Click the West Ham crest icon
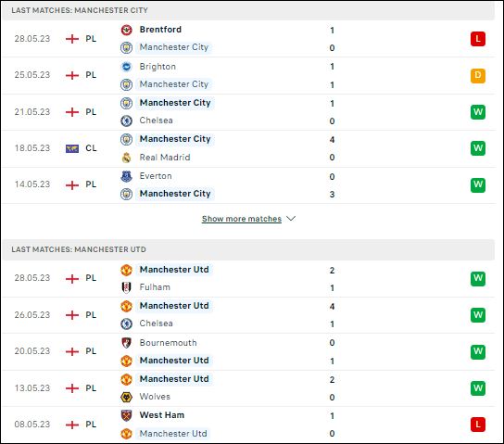The width and height of the screenshot is (504, 444). 126,415
